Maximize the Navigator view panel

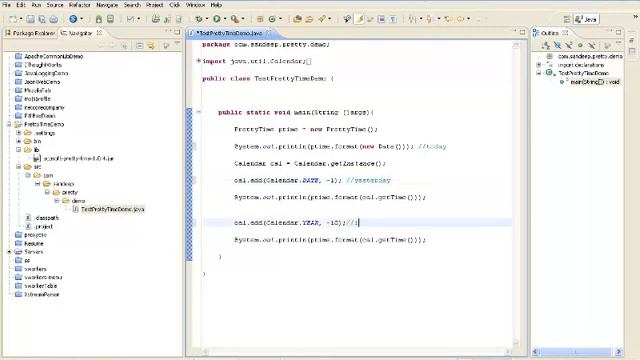[x=177, y=32]
